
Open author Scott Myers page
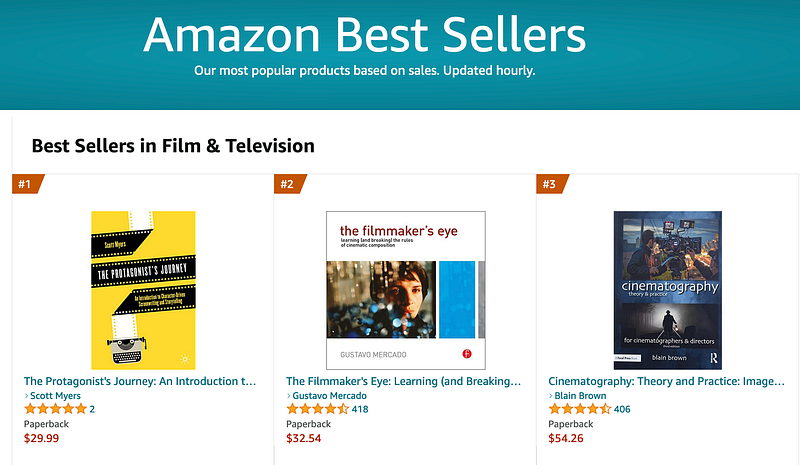55,396
